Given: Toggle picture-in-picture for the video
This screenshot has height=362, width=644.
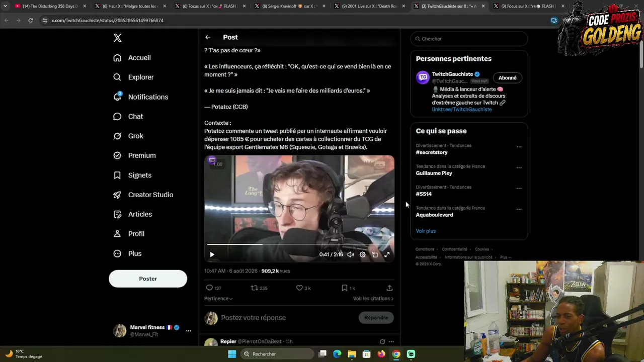Looking at the screenshot, I should pyautogui.click(x=375, y=255).
